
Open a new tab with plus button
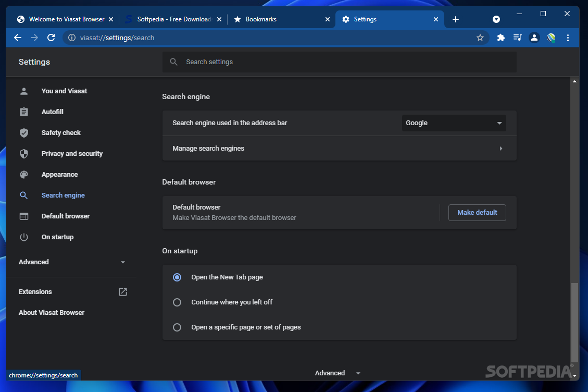(x=456, y=19)
